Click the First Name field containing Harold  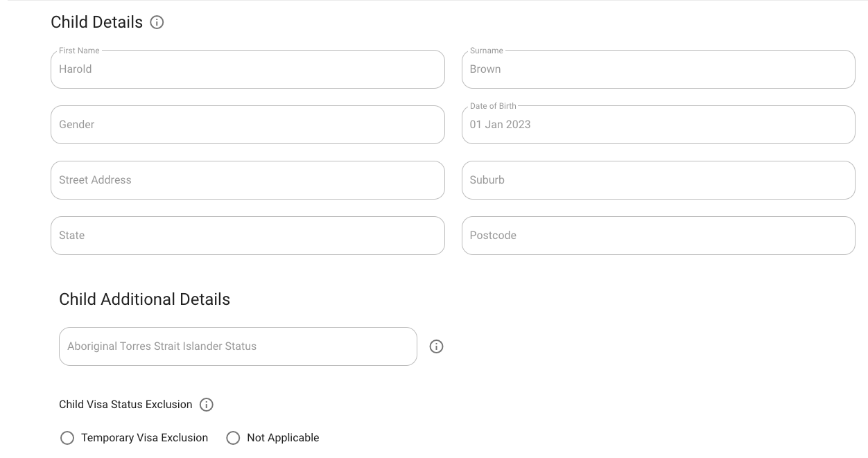(248, 69)
